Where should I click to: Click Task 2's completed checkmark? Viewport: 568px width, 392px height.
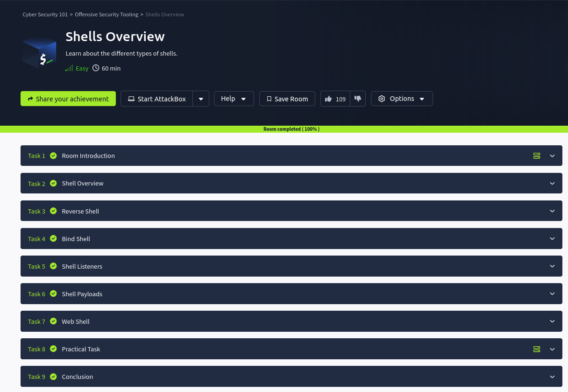coord(53,183)
